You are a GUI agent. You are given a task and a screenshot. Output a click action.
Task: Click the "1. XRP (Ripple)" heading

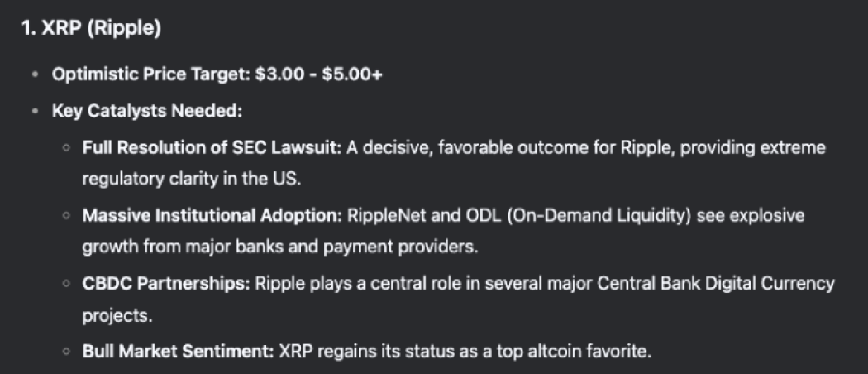[x=91, y=28]
